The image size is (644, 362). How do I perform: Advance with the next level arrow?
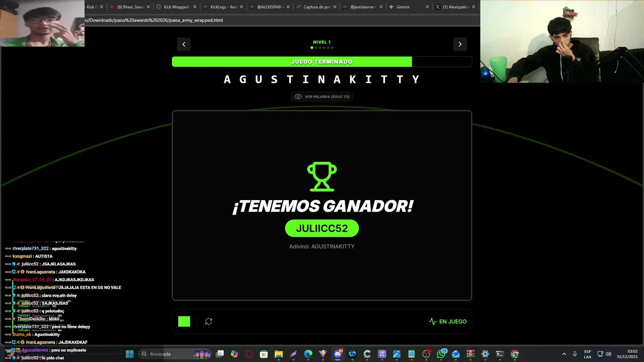click(460, 44)
